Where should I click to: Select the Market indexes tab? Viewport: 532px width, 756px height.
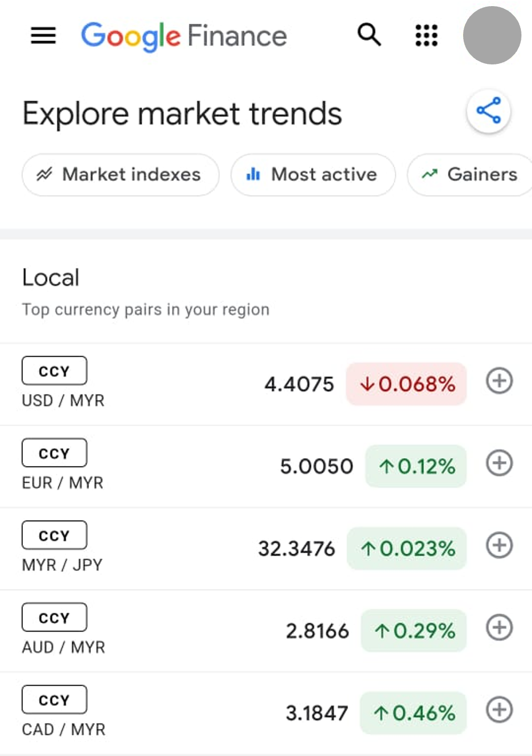tap(121, 174)
